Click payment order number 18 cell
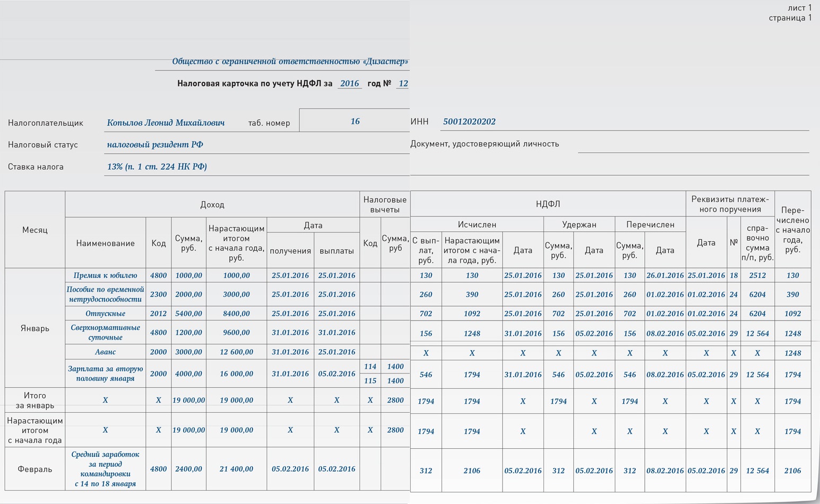The width and height of the screenshot is (820, 504). [733, 275]
